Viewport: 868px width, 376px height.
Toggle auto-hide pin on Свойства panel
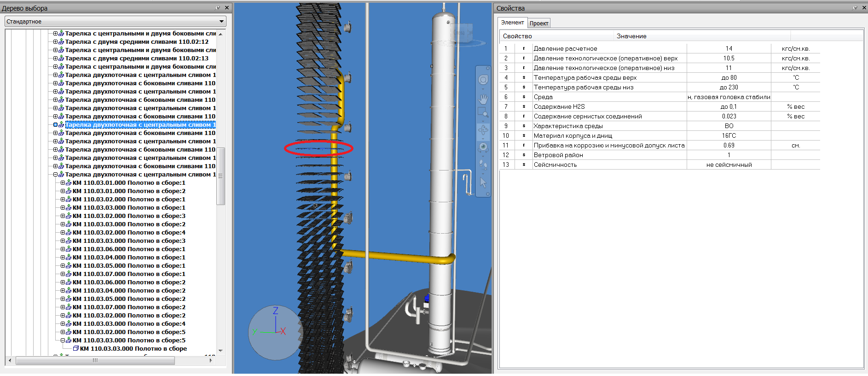tap(855, 8)
